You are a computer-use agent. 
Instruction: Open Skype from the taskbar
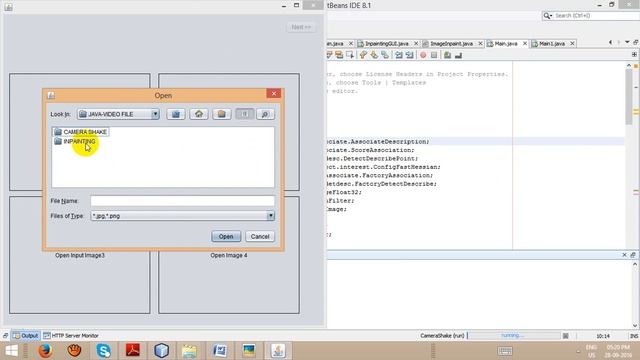tap(103, 351)
